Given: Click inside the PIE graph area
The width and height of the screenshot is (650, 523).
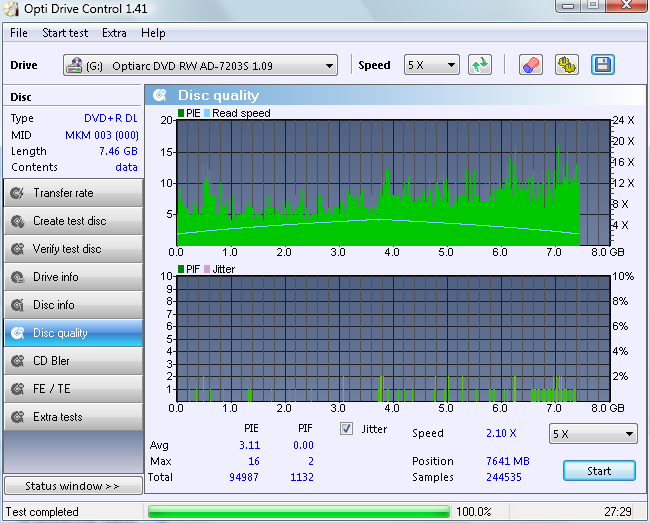Looking at the screenshot, I should click(x=393, y=182).
